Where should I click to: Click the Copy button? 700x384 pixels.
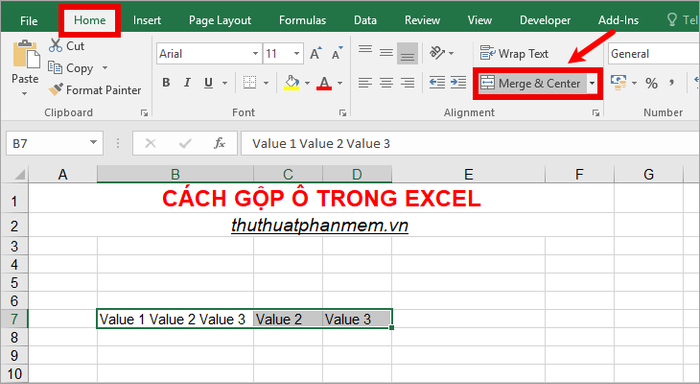click(71, 68)
